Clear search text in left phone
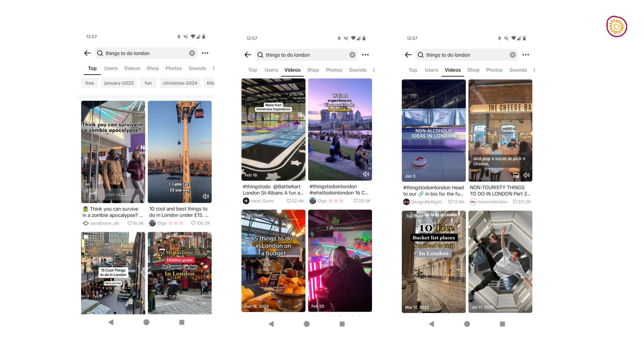The height and width of the screenshot is (362, 644). coord(192,53)
